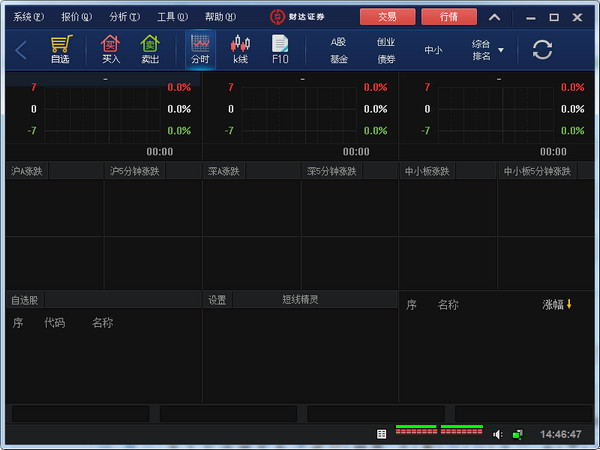This screenshot has height=450, width=600.
Task: Click the refresh circular arrows icon
Action: tap(542, 50)
